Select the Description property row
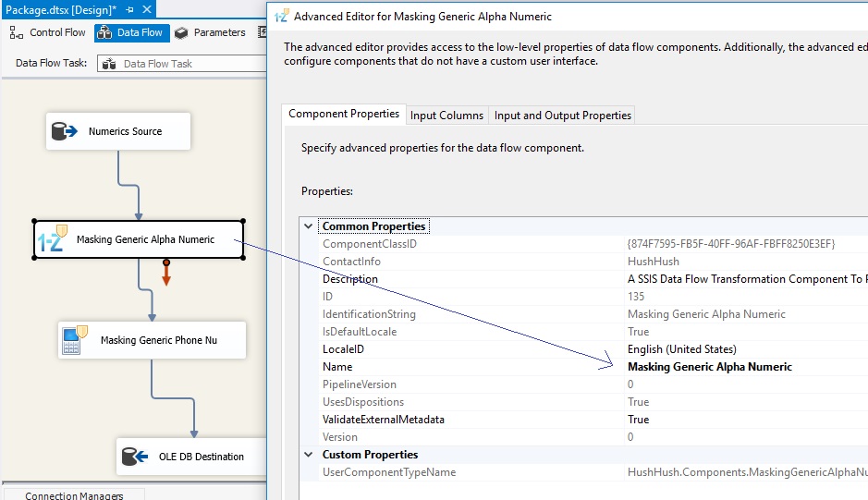Image resolution: width=868 pixels, height=500 pixels. 593,279
